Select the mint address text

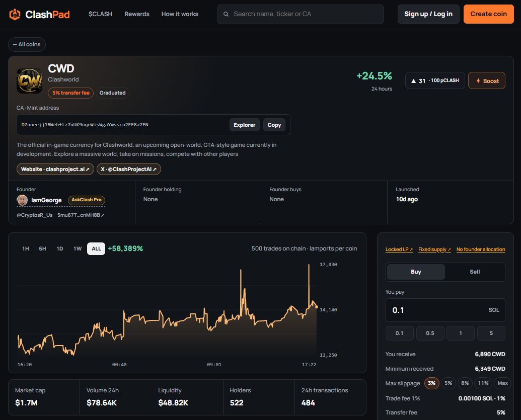tap(85, 125)
